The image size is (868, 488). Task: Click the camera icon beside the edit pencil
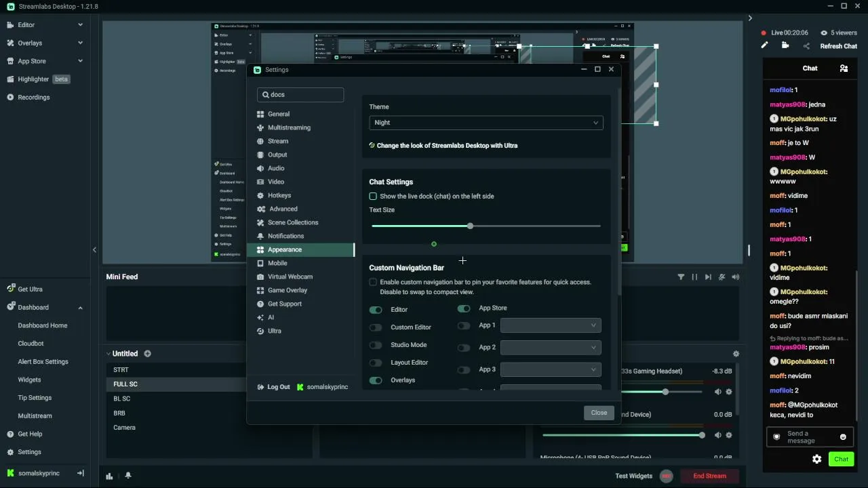coord(785,45)
